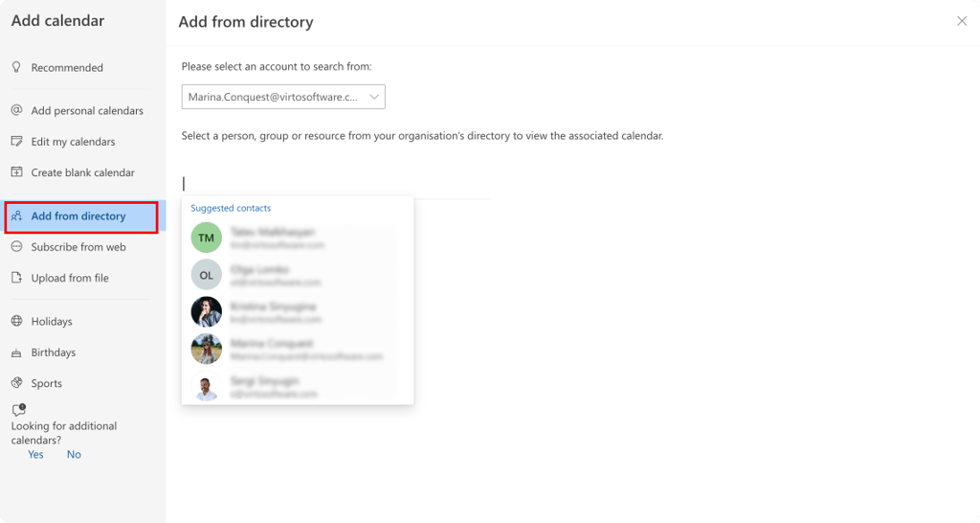Click the Edit my calendars pencil icon
This screenshot has width=980, height=523.
click(17, 142)
